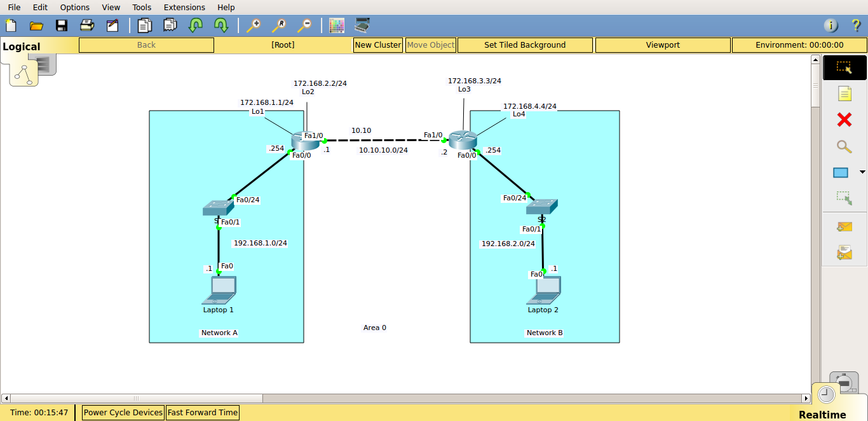Toggle Realtime mode with the clock icon
Image resolution: width=868 pixels, height=421 pixels.
tap(826, 394)
